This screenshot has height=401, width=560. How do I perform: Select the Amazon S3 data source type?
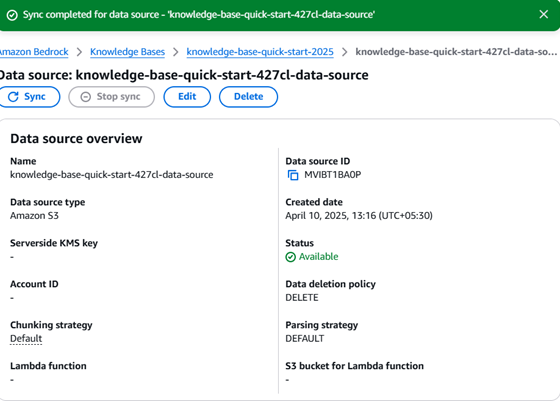point(34,216)
